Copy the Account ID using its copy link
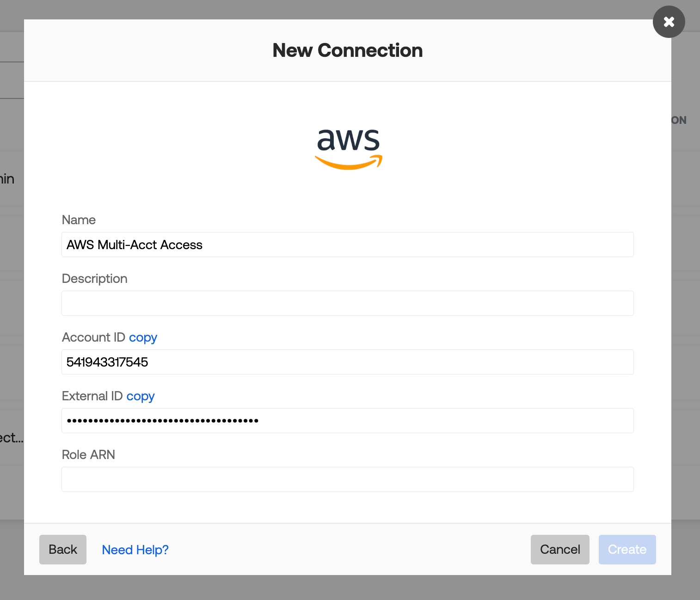Screen dimensions: 700x600 coord(143,338)
